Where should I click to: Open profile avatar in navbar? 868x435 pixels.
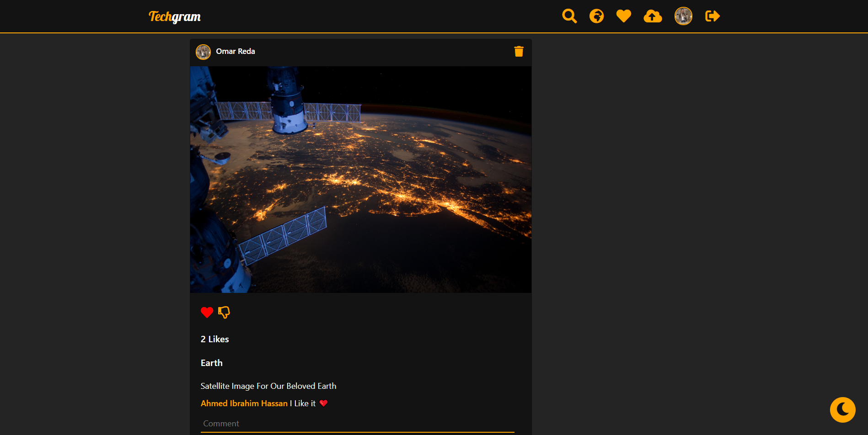[x=683, y=16]
